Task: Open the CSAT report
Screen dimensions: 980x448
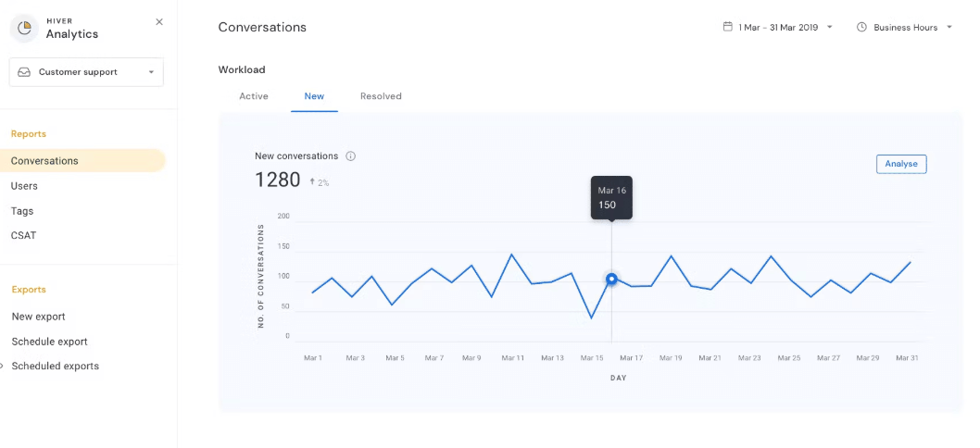Action: pyautogui.click(x=24, y=236)
